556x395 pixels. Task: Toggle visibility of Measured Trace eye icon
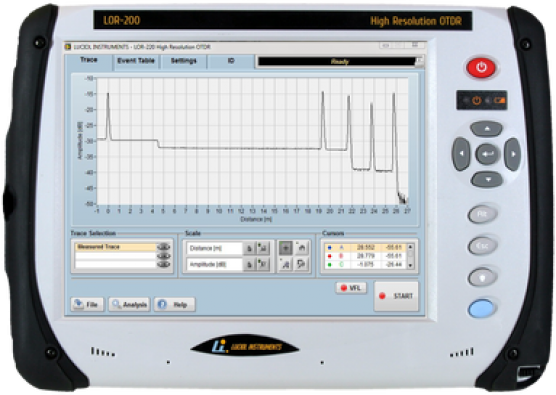click(163, 247)
